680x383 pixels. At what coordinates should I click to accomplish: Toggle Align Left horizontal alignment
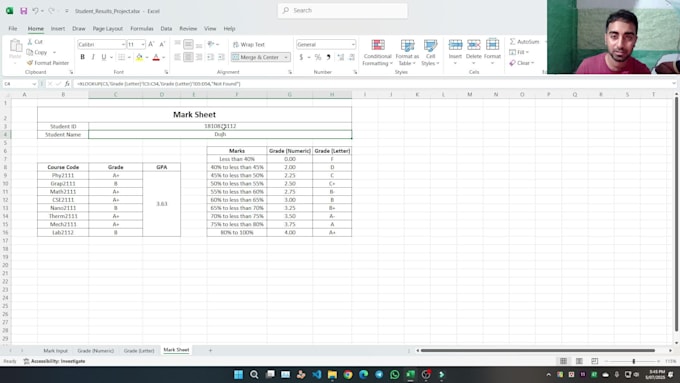click(x=177, y=57)
